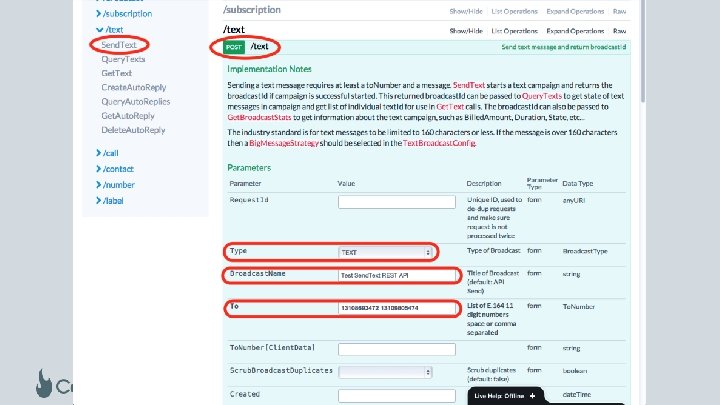Follow the TextBroadcastConfig link
Screen dimensions: 720x405
click(439, 143)
